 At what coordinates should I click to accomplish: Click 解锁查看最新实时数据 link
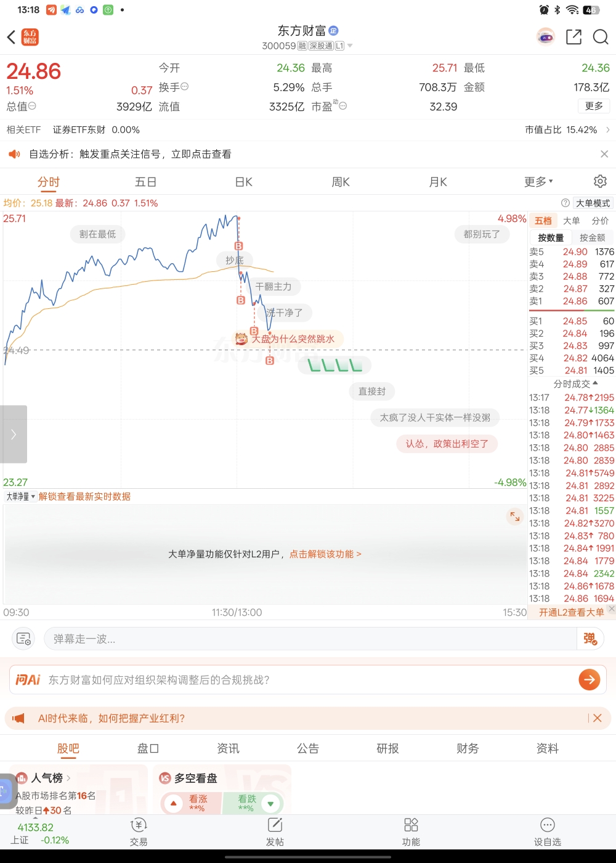pos(84,496)
